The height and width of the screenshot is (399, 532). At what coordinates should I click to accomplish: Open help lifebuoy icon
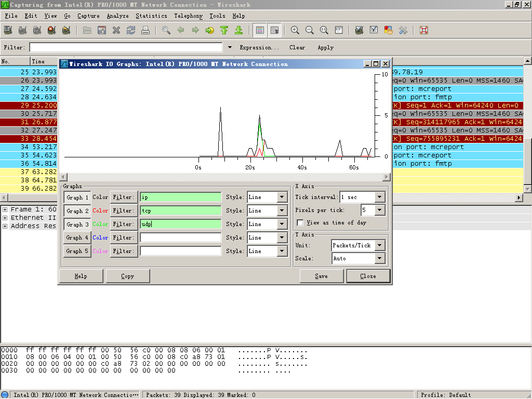click(424, 30)
